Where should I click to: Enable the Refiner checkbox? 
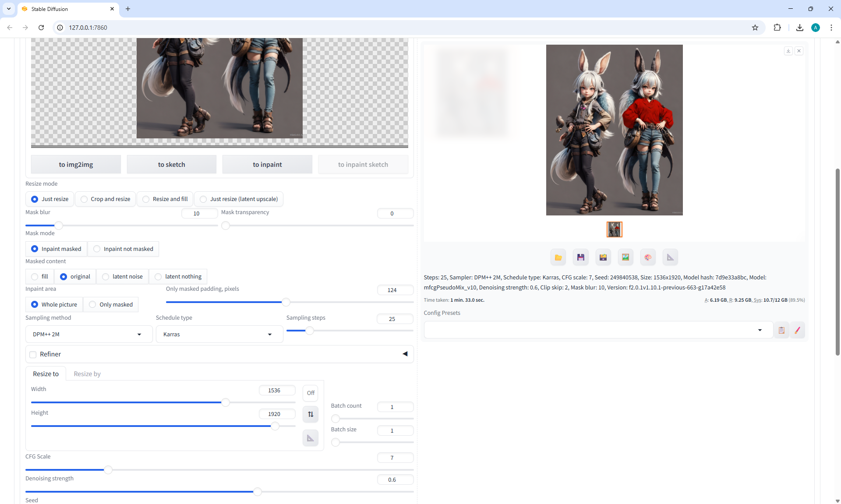33,354
